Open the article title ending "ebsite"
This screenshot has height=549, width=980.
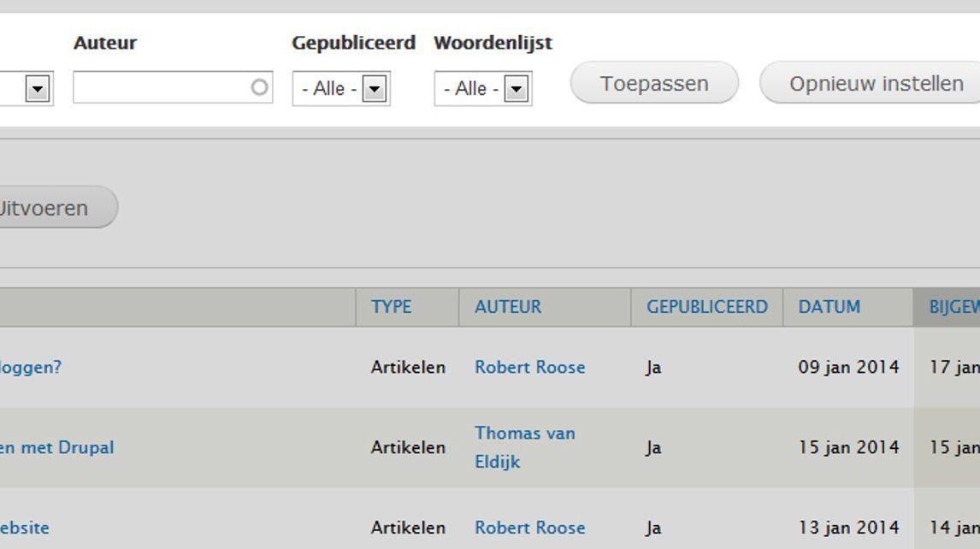[x=25, y=528]
